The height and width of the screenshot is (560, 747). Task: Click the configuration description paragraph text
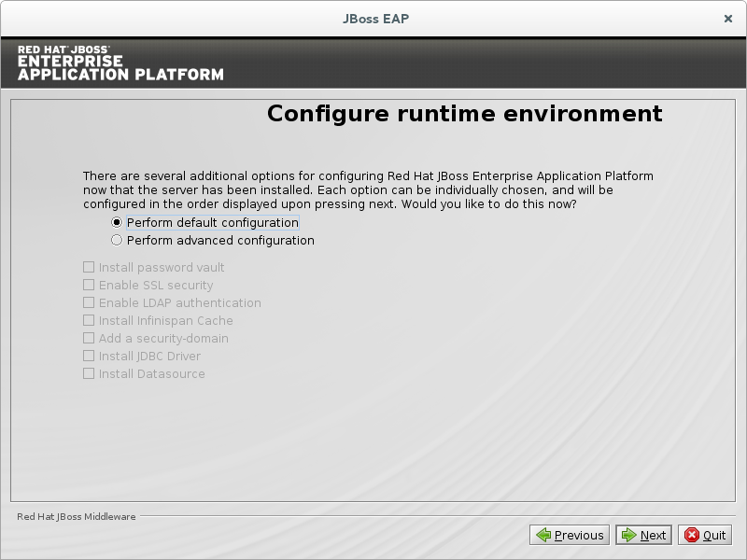click(x=368, y=189)
